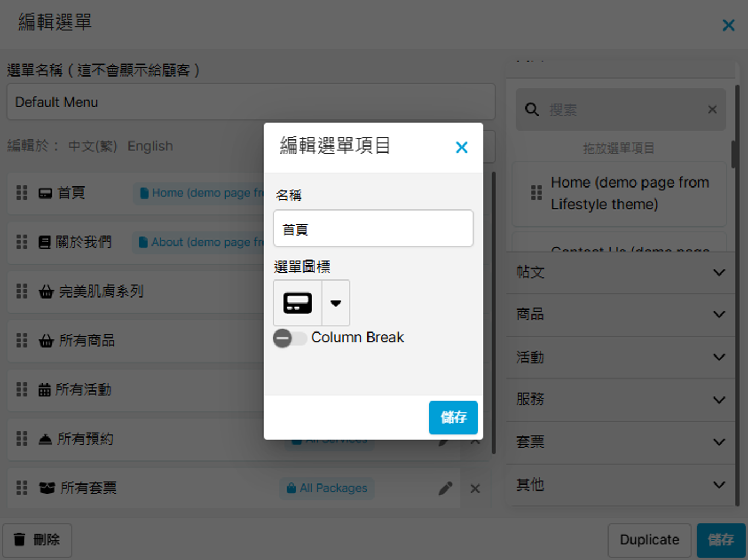748x560 pixels.
Task: Click the drag handle of Home demo page item
Action: pyautogui.click(x=536, y=193)
